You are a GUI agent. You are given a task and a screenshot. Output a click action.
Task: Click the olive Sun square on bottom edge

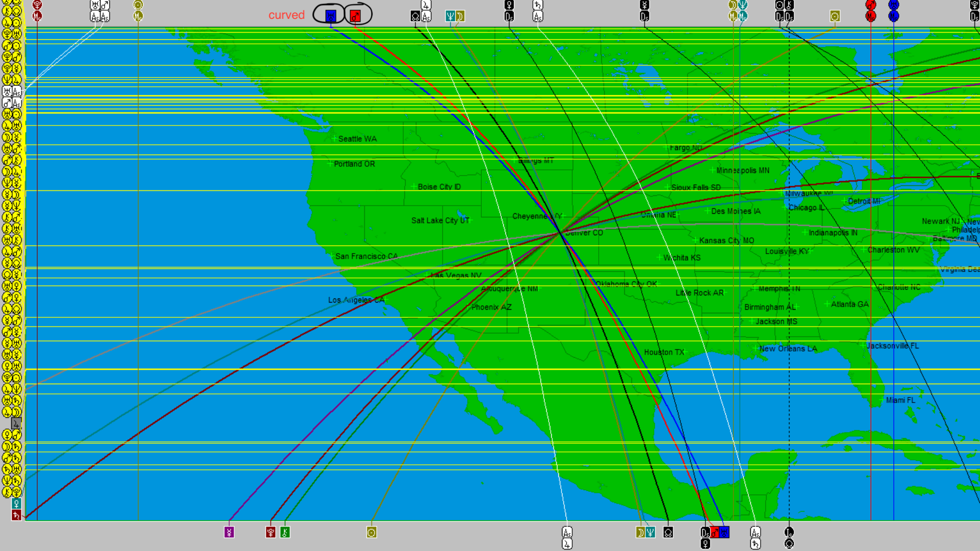(x=371, y=532)
